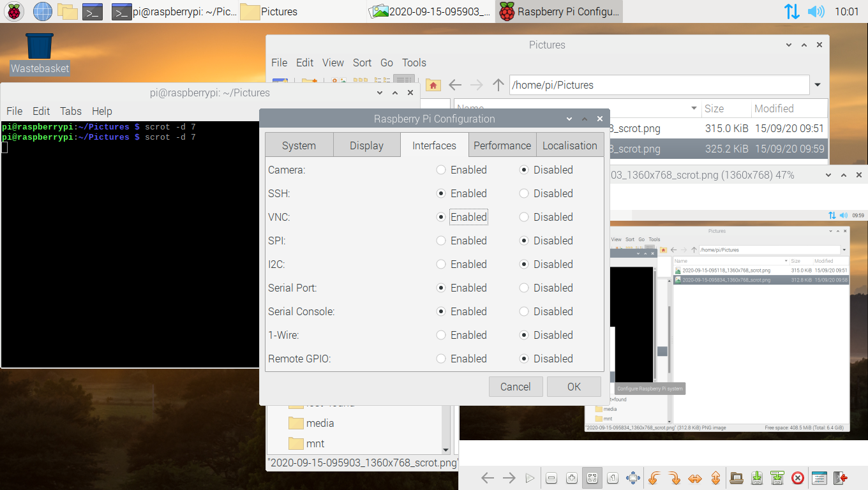868x490 pixels.
Task: Switch to the System tab
Action: point(299,145)
